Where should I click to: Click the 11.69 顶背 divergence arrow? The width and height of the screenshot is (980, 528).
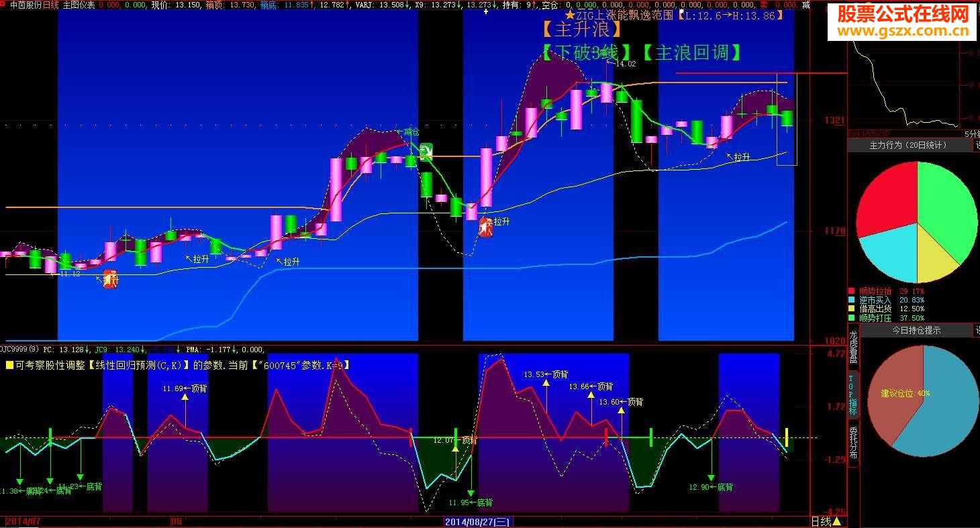coord(185,397)
